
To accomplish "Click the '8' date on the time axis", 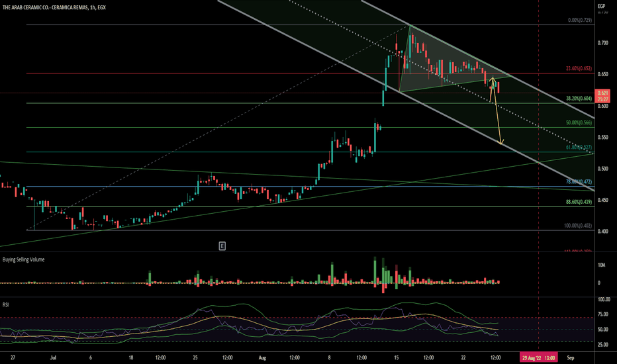I will [x=330, y=357].
